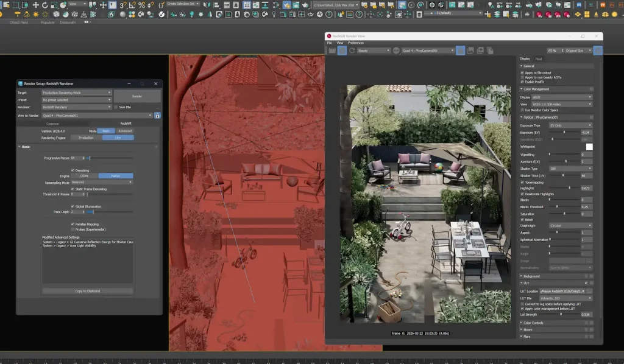
Task: Toggle the IPR button next to clapperboard
Action: 342,51
